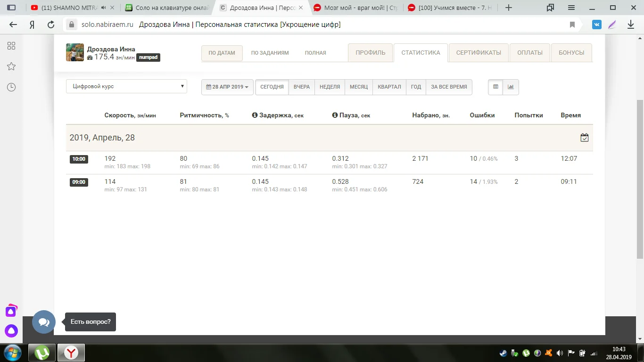Open the Цифровой курс course dropdown
This screenshot has height=362, width=644.
tap(126, 87)
